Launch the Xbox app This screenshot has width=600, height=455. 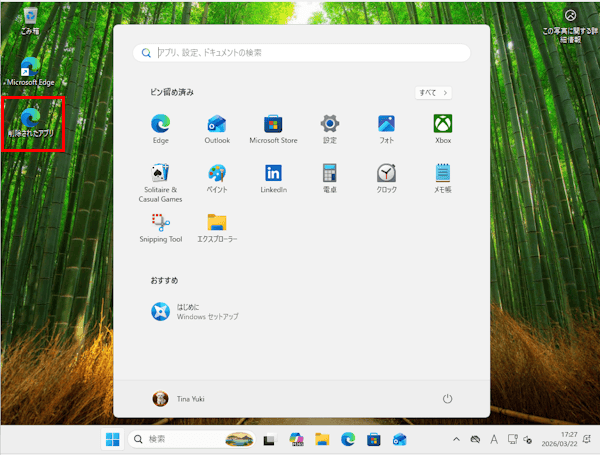coord(443,129)
